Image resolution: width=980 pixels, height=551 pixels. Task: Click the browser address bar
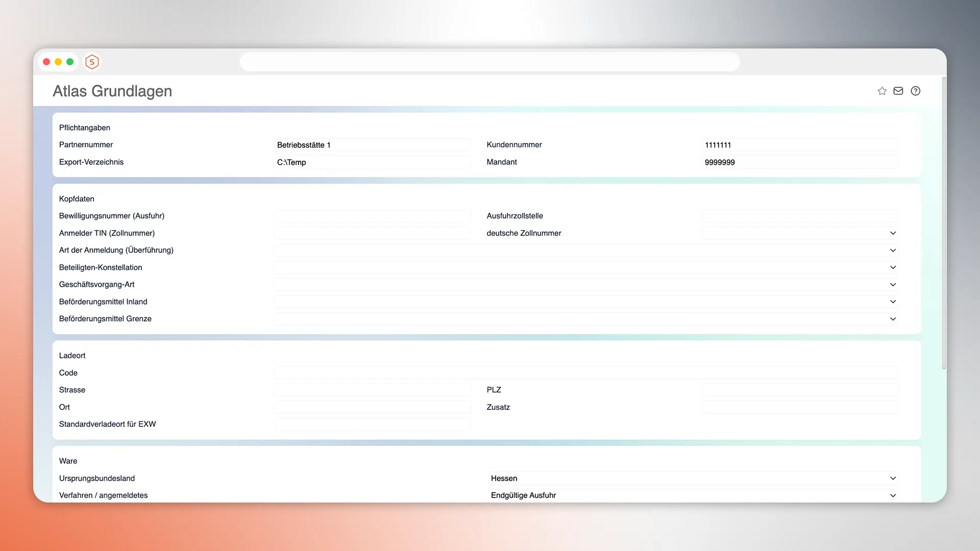click(x=489, y=62)
